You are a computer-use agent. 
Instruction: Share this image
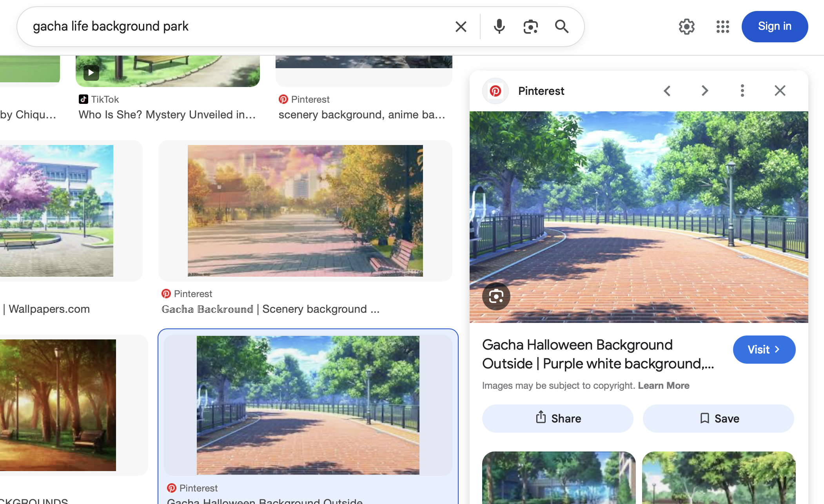point(557,419)
